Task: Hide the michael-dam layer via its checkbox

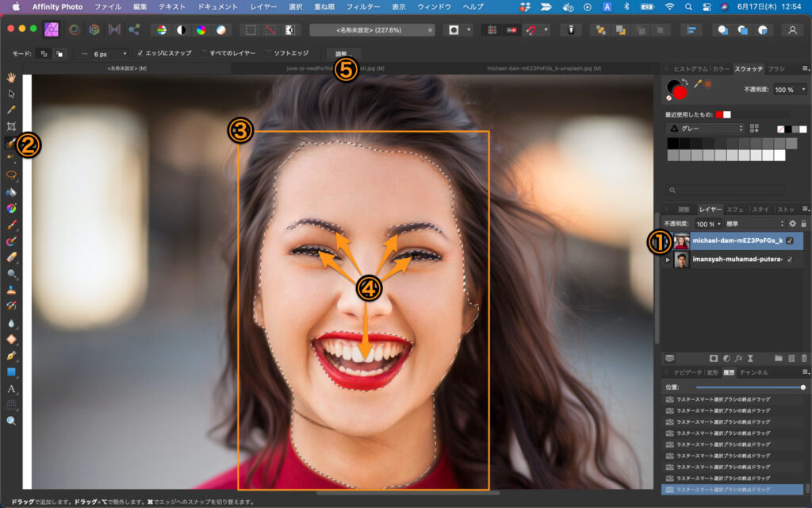Action: [790, 241]
